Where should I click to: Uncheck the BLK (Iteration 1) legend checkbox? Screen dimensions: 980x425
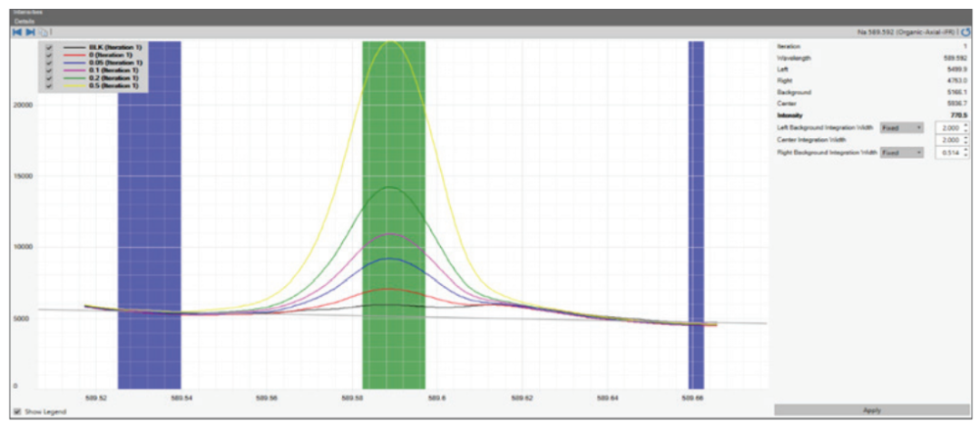pos(49,46)
